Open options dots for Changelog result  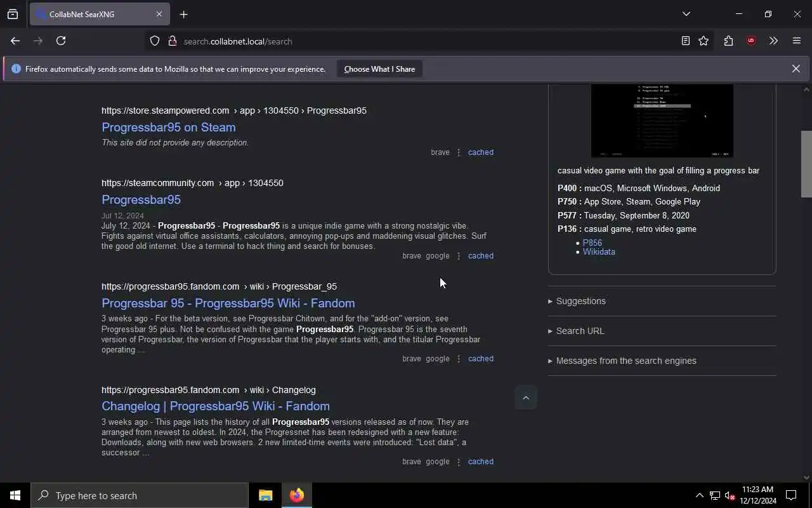point(459,462)
